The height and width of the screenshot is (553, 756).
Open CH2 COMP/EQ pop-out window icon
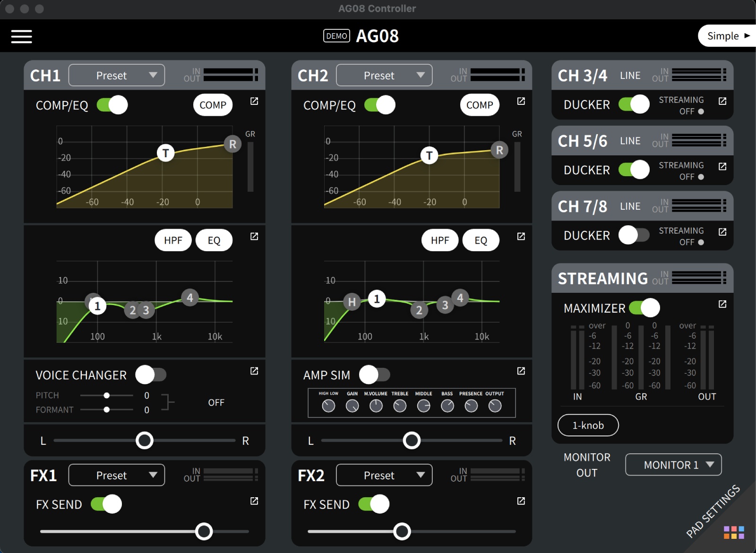521,101
